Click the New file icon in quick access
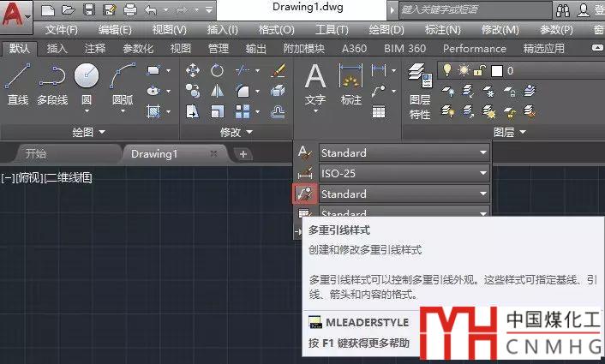This screenshot has width=605, height=364. pyautogui.click(x=47, y=9)
